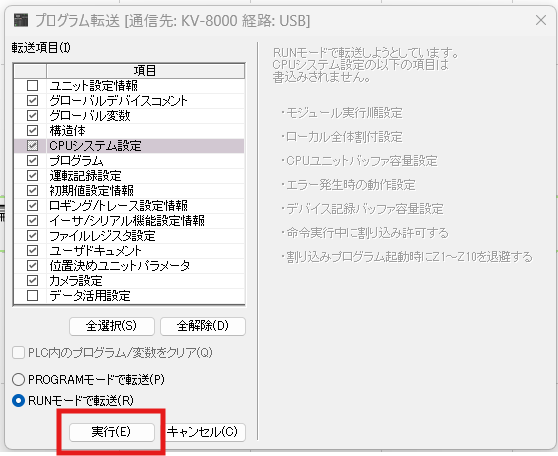Select the ファイルレジスタ設定 row text
The image size is (558, 456).
click(102, 235)
